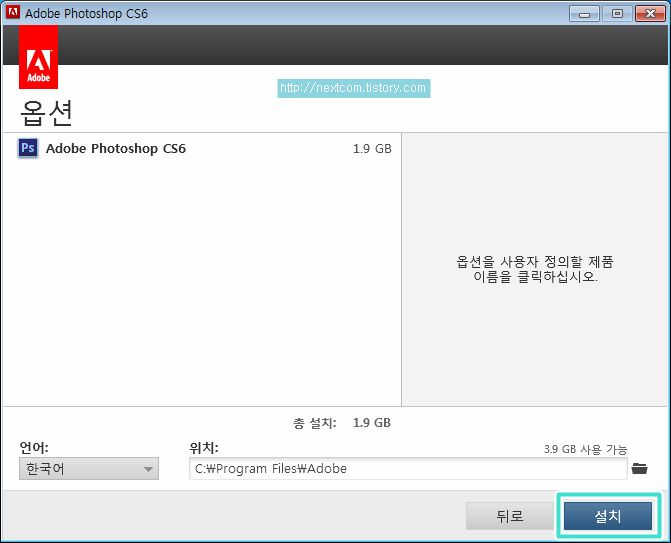Close the Adobe Photoshop CS6 installer
This screenshot has height=543, width=671.
(650, 14)
